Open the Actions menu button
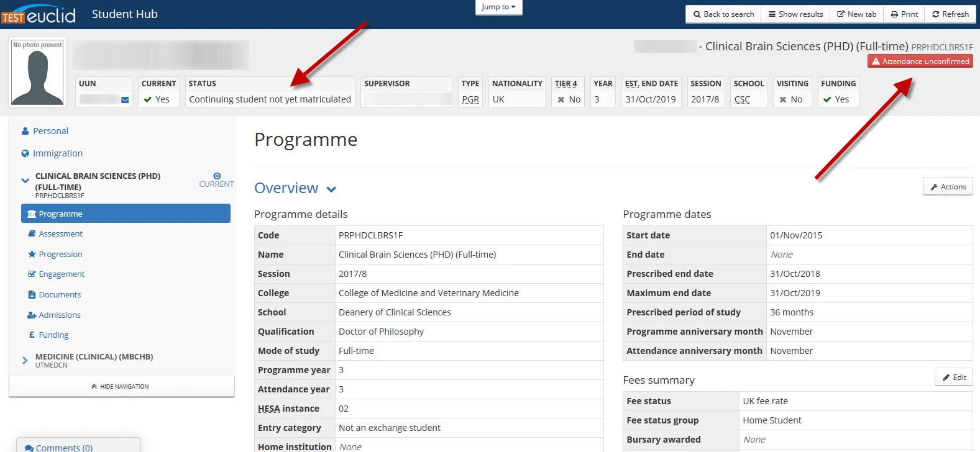 [948, 187]
